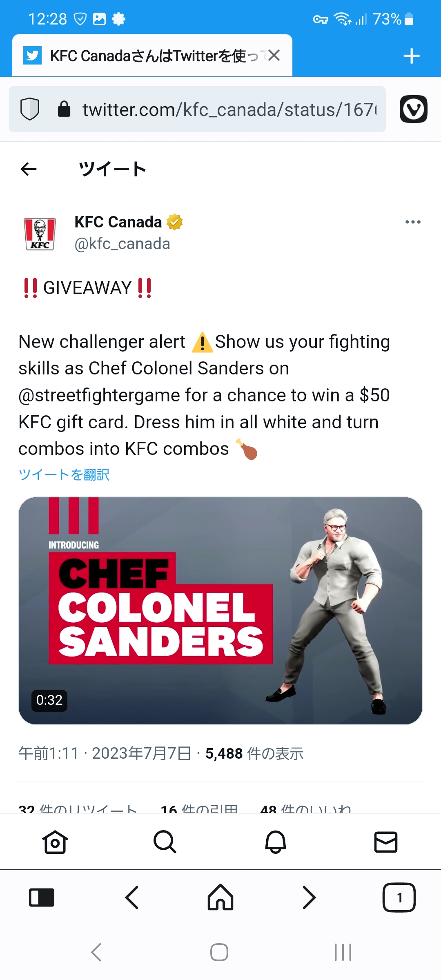Open the Vivaldi browser menu icon
Image resolution: width=441 pixels, height=980 pixels.
coord(413,109)
